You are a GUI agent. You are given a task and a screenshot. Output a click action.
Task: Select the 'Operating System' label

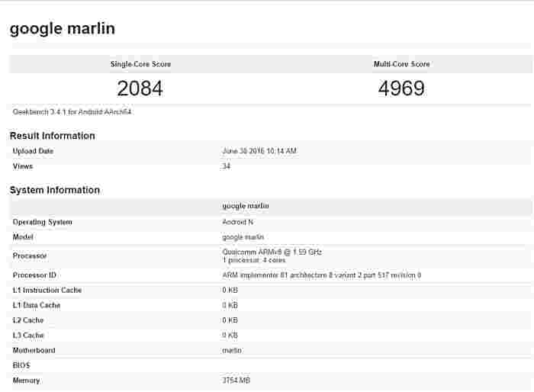click(x=42, y=222)
